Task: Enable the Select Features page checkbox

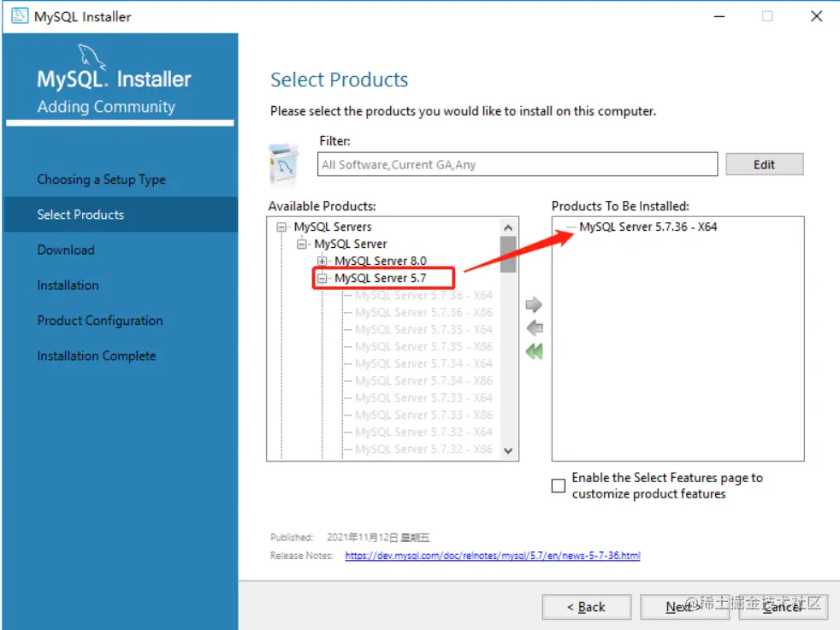Action: coord(559,486)
